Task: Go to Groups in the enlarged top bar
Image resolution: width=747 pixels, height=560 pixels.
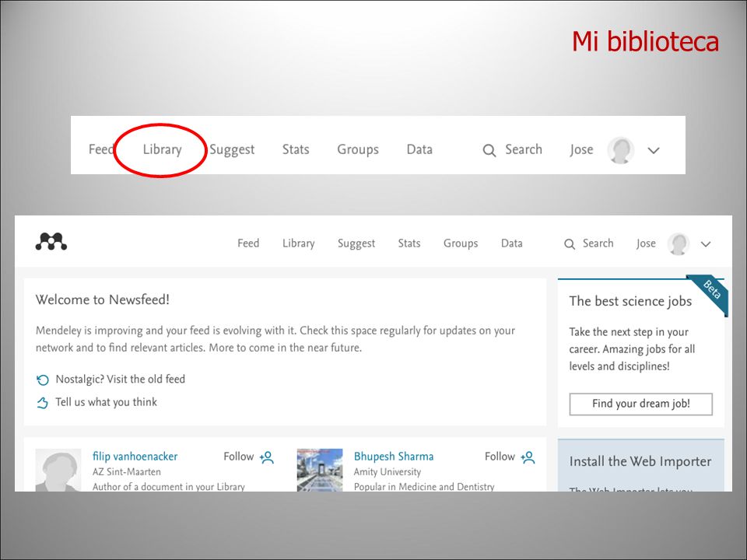Action: tap(358, 149)
